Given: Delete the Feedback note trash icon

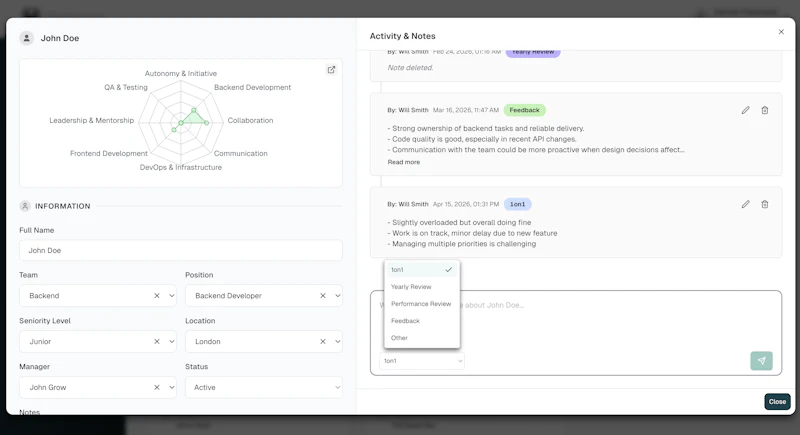Looking at the screenshot, I should pos(765,110).
